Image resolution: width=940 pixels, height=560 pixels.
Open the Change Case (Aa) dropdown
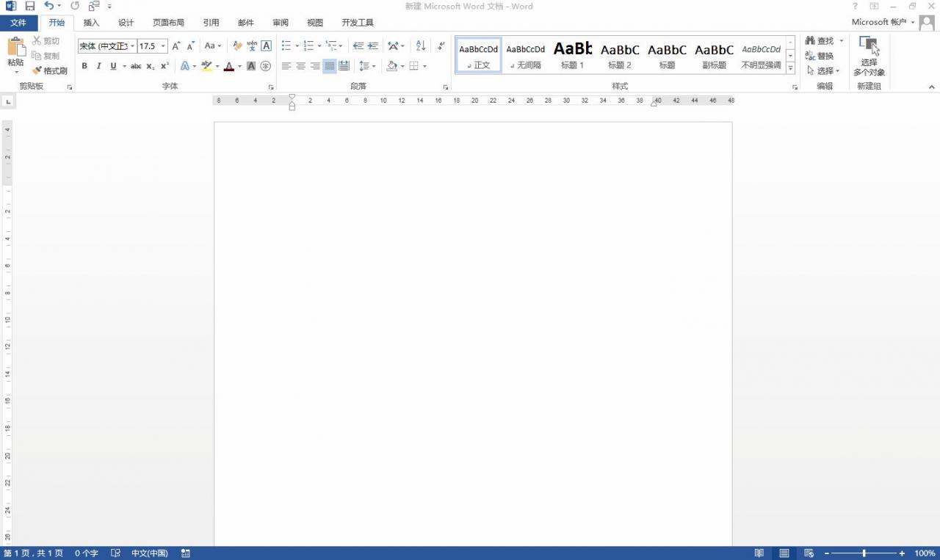click(212, 46)
